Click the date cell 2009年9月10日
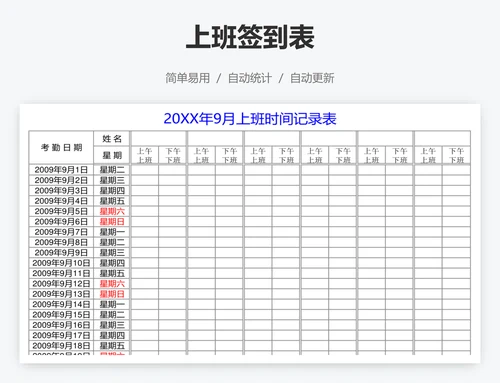Image resolution: width=500 pixels, height=383 pixels. [x=61, y=263]
